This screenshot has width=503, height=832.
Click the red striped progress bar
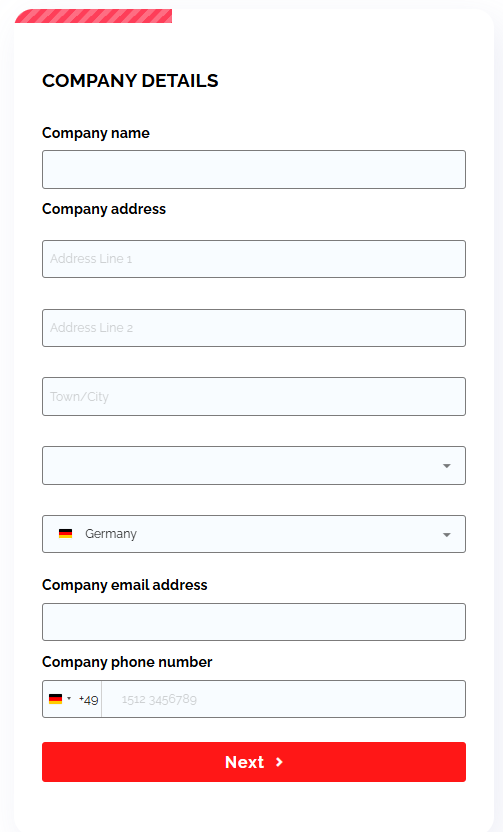pyautogui.click(x=93, y=16)
